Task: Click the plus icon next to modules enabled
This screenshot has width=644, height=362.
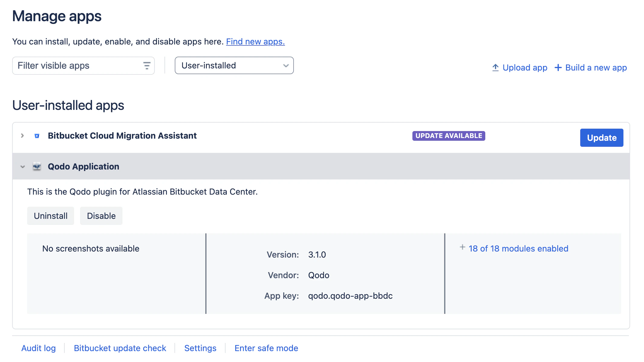Action: point(462,247)
